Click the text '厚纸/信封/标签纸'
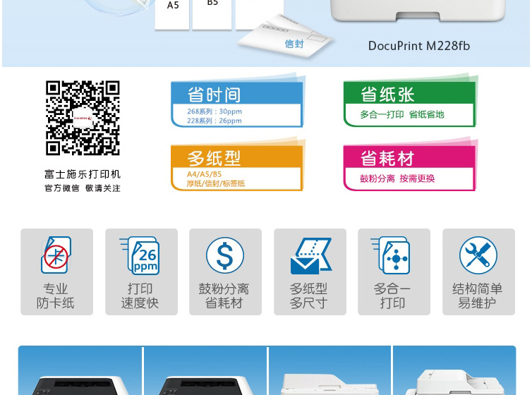 tap(216, 183)
